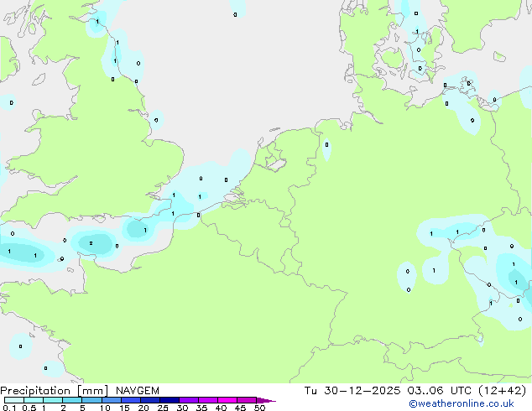
Task: Click the legend label '20'
Action: (x=143, y=408)
